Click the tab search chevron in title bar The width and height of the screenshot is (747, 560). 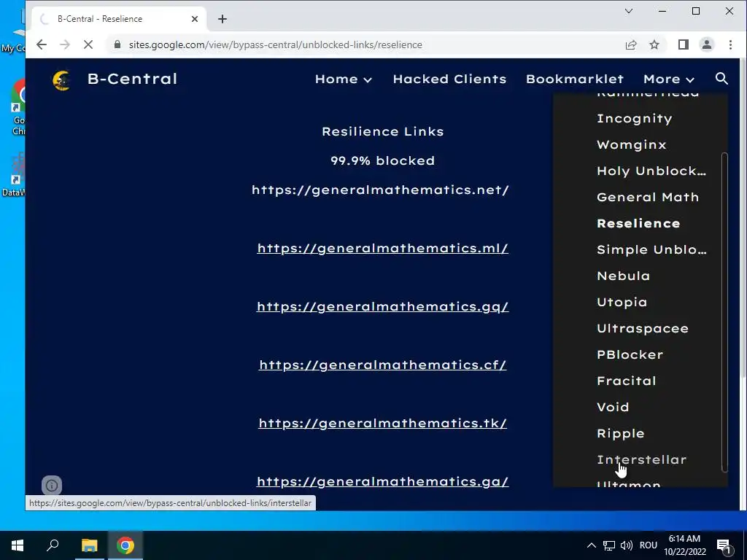click(629, 11)
